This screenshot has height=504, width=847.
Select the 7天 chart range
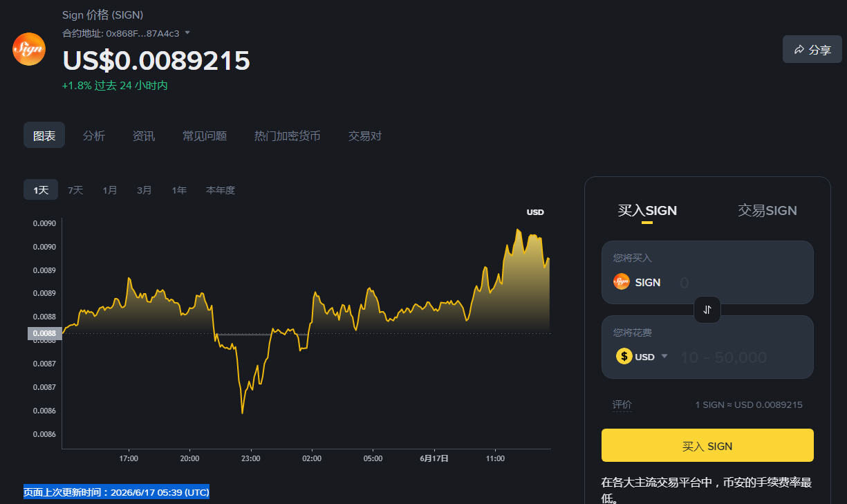point(75,190)
